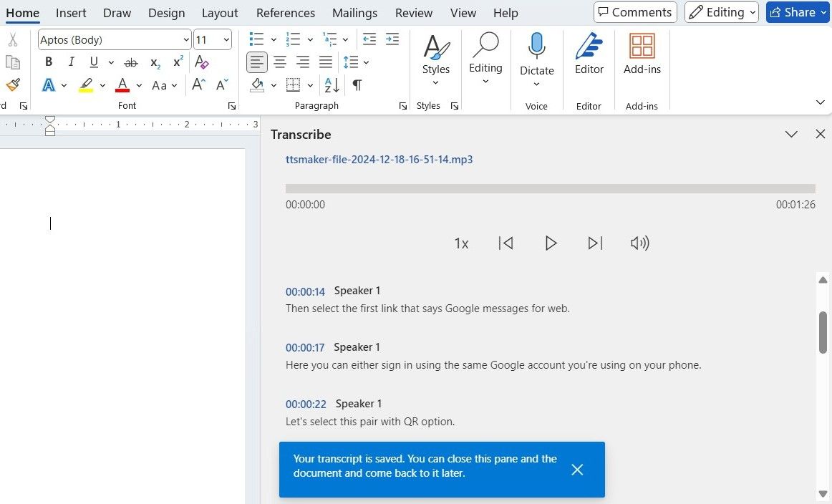Jump to timestamp 00:00:17 in transcript
Image resolution: width=832 pixels, height=504 pixels.
305,348
